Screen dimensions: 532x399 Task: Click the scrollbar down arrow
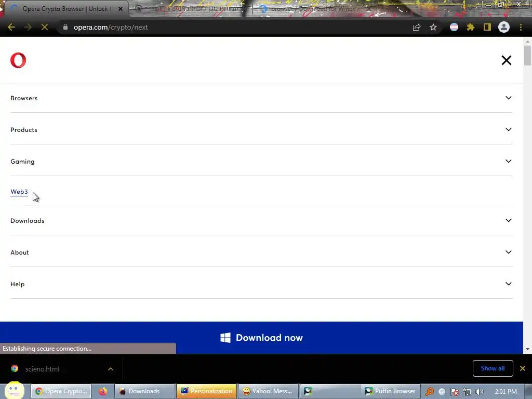tap(527, 349)
